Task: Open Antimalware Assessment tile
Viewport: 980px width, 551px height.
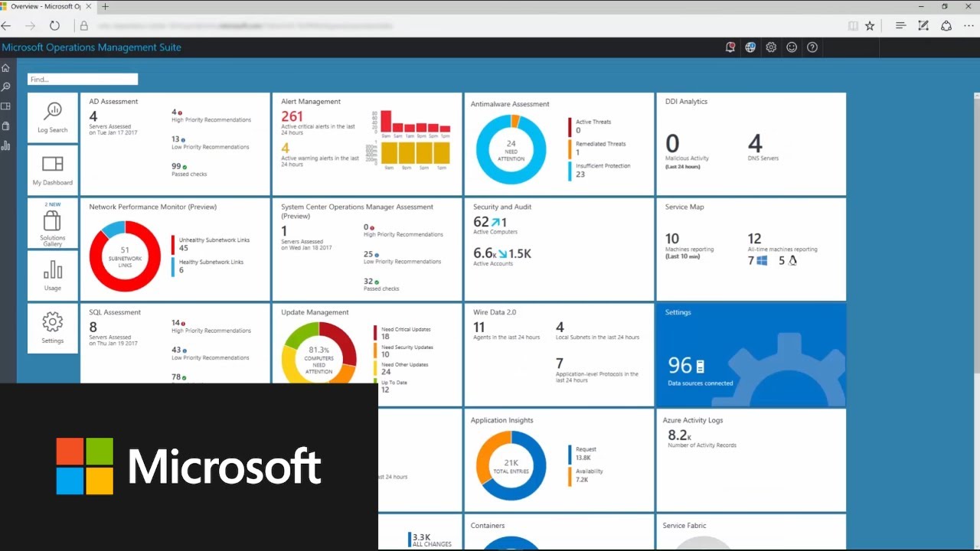Action: [559, 144]
